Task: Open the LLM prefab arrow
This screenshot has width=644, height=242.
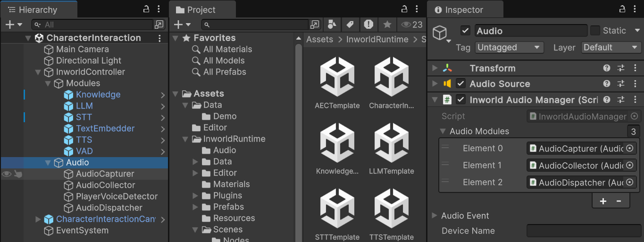Action: 163,106
